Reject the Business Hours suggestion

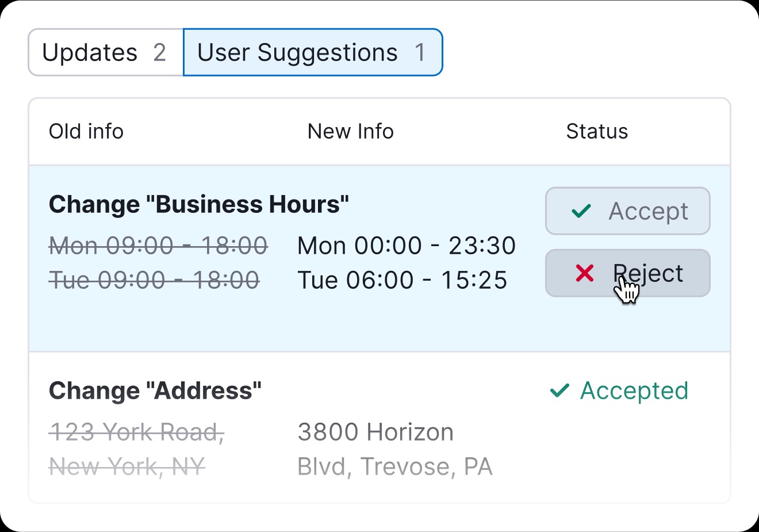coord(627,273)
